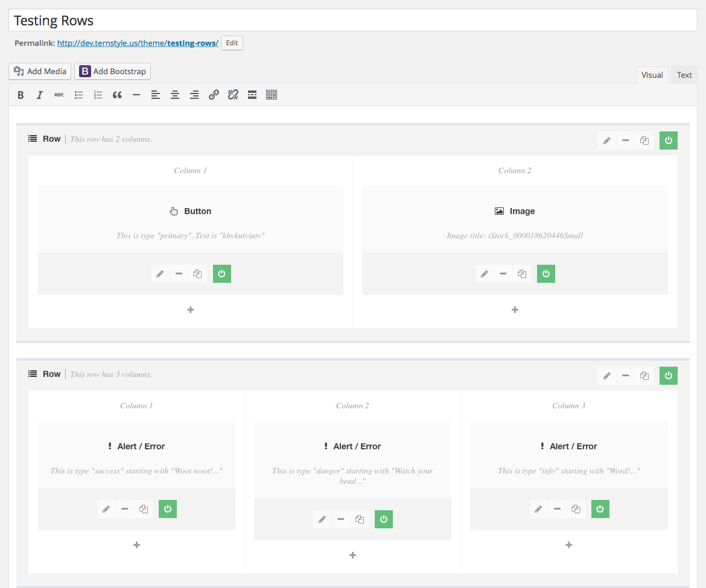Viewport: 706px width, 588px height.
Task: Align text right
Action: 194,95
